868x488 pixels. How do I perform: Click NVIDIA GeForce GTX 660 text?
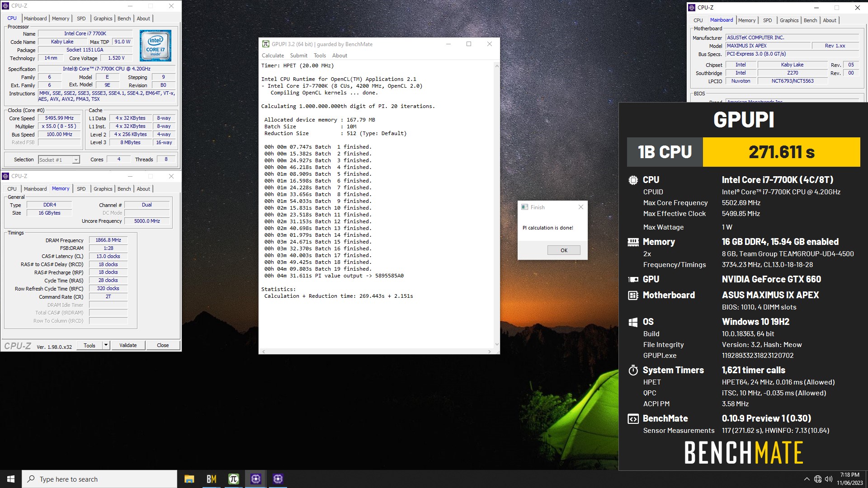tap(771, 279)
